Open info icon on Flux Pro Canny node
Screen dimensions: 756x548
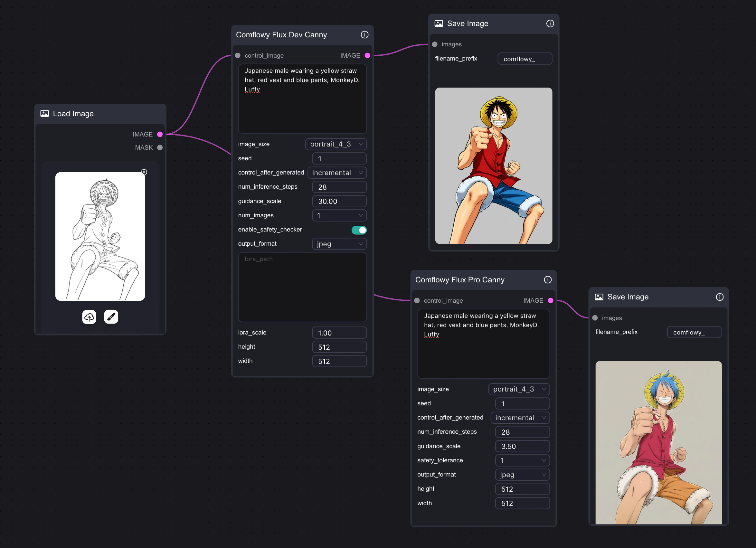click(547, 280)
